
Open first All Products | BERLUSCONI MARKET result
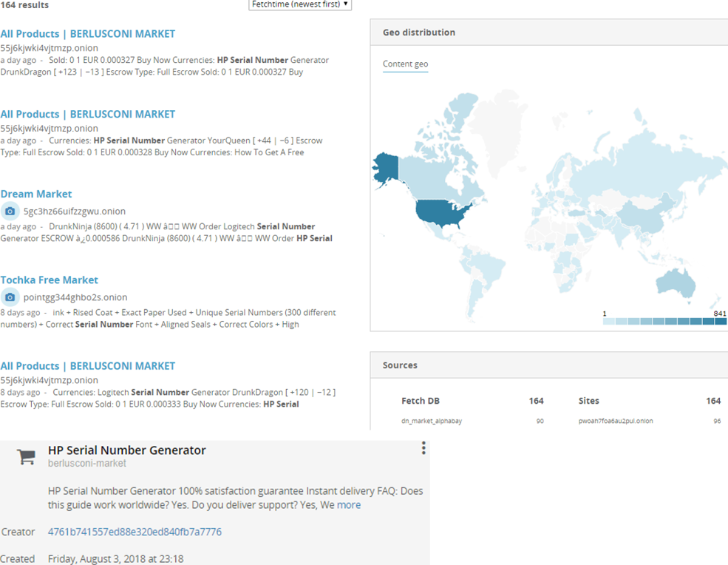click(88, 34)
